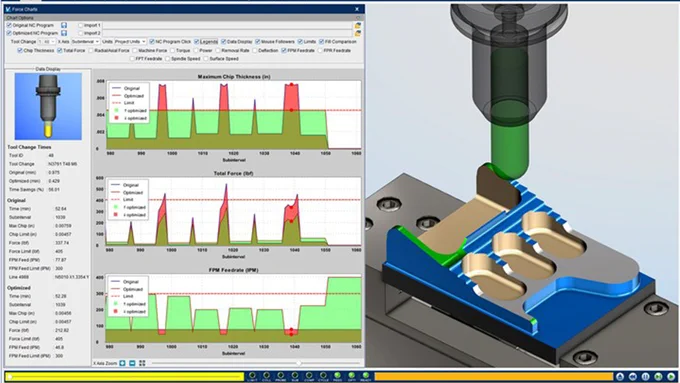680x383 pixels.
Task: Adjust the X Axis Zoom slider handle
Action: point(299,363)
